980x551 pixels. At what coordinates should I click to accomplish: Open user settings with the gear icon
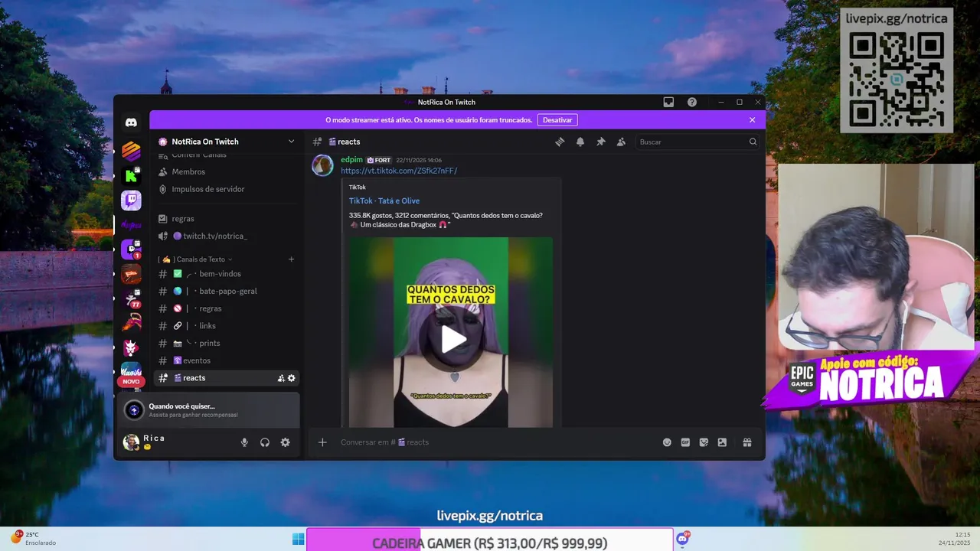coord(285,442)
